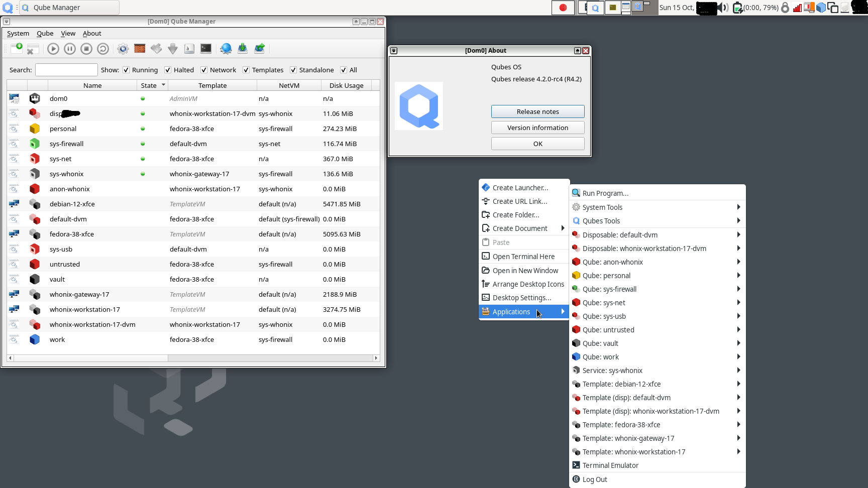Click the Qube Manager taskbar button
The image size is (868, 488).
[x=69, y=8]
